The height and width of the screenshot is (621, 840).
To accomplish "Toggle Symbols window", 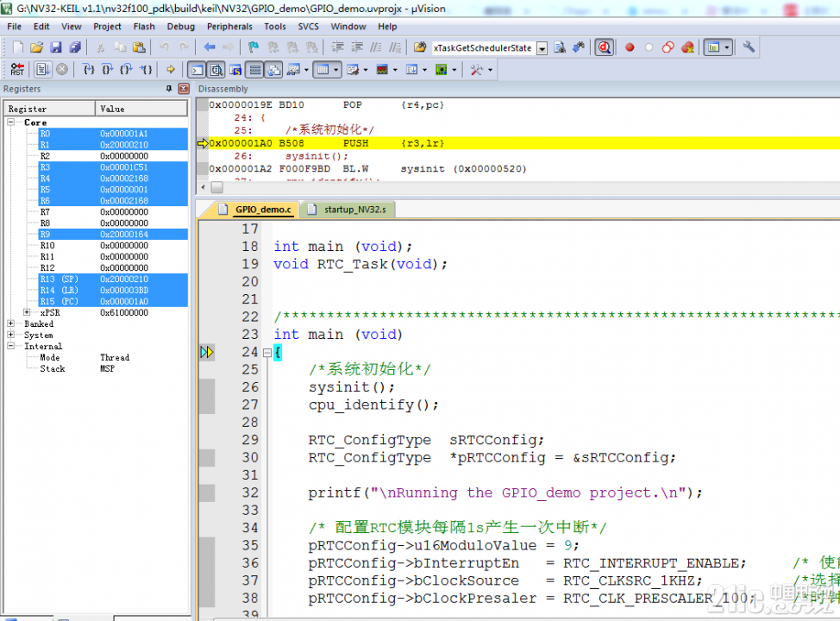I will (x=235, y=70).
